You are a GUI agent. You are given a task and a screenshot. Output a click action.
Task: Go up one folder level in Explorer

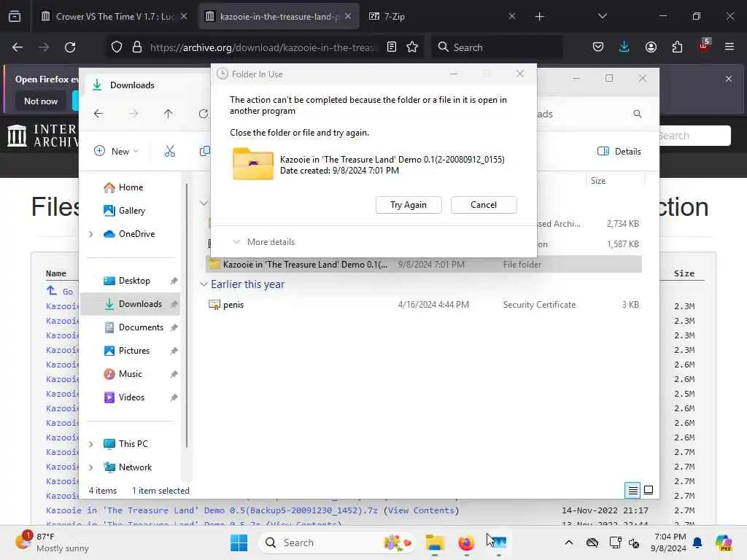[x=169, y=113]
